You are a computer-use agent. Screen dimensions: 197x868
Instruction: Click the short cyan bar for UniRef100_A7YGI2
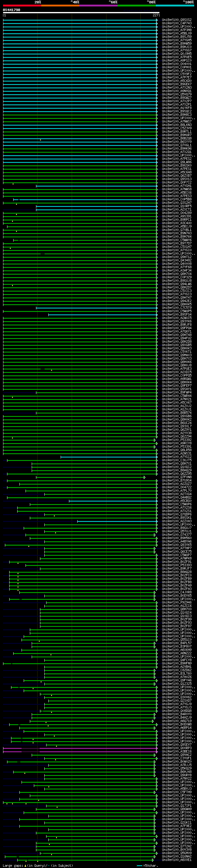(109, 457)
